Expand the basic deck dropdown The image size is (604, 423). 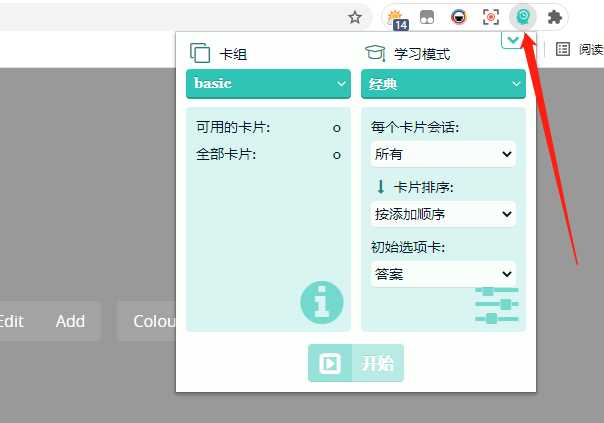coord(268,84)
